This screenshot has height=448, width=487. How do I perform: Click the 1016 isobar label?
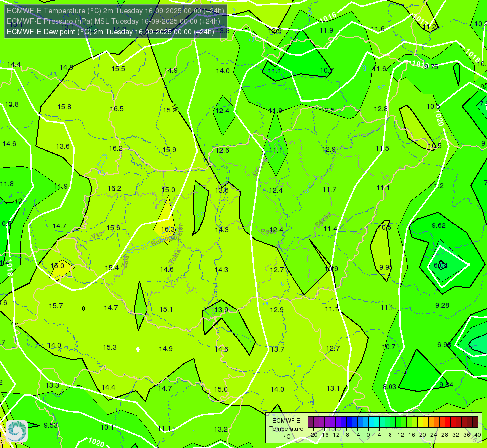coord(328,17)
